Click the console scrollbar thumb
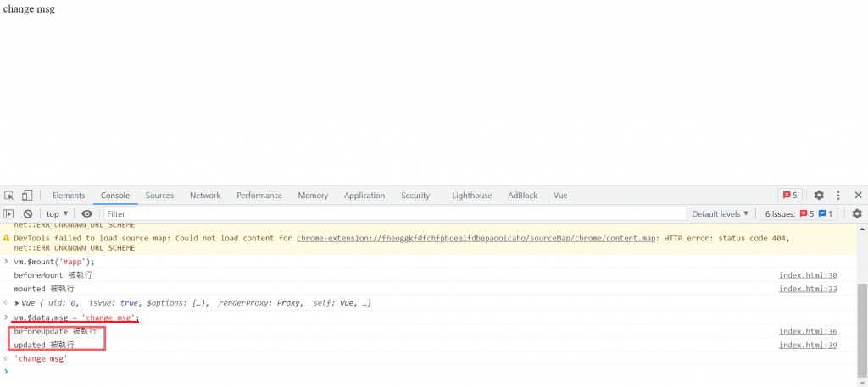 click(862, 332)
